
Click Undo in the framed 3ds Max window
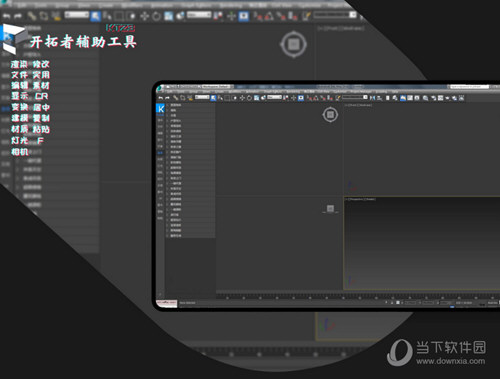click(161, 98)
